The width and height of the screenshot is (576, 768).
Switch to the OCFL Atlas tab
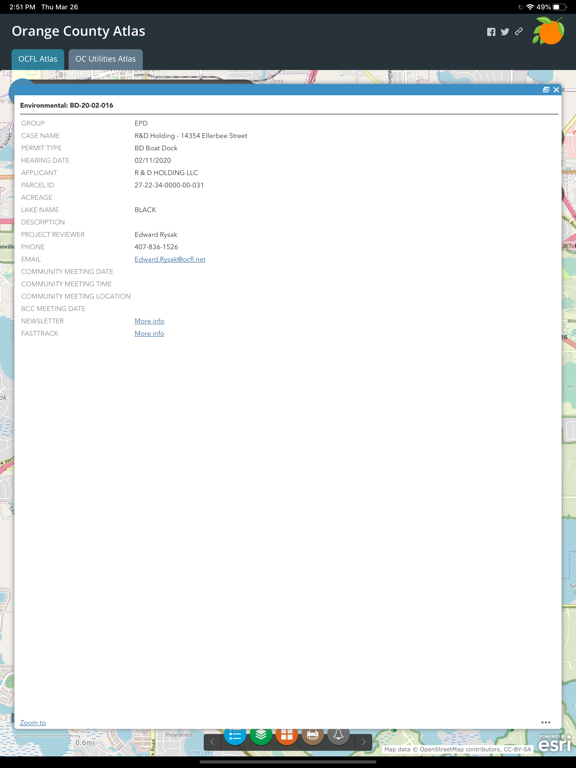tap(38, 59)
